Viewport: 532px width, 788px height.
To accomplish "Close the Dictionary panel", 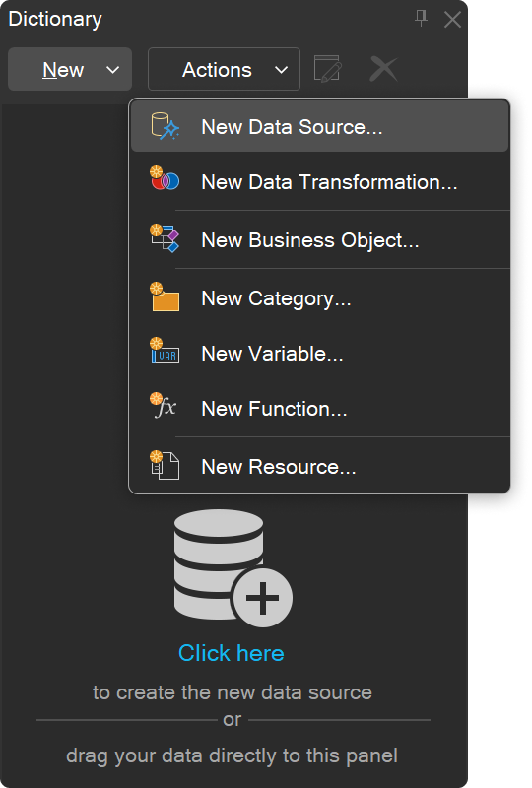I will click(x=452, y=20).
